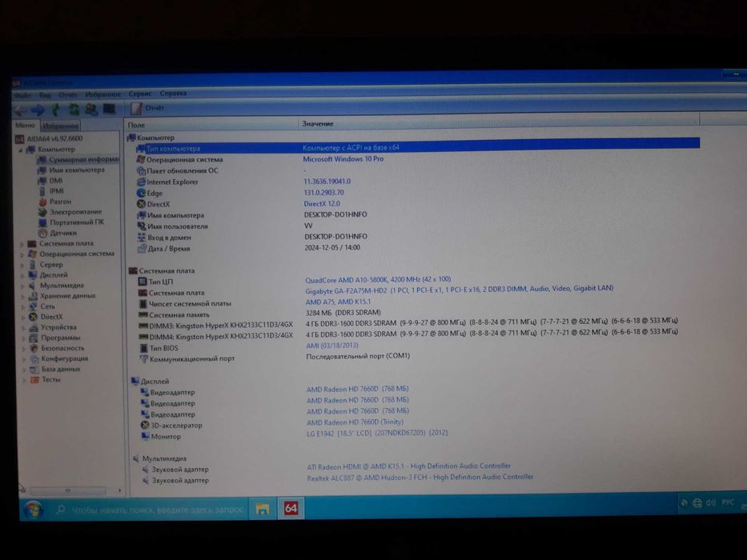Expand the Сервер tree node
This screenshot has width=747, height=560.
[x=22, y=266]
